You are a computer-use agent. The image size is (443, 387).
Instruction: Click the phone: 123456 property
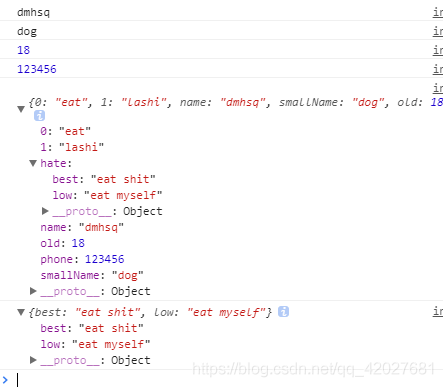click(82, 259)
